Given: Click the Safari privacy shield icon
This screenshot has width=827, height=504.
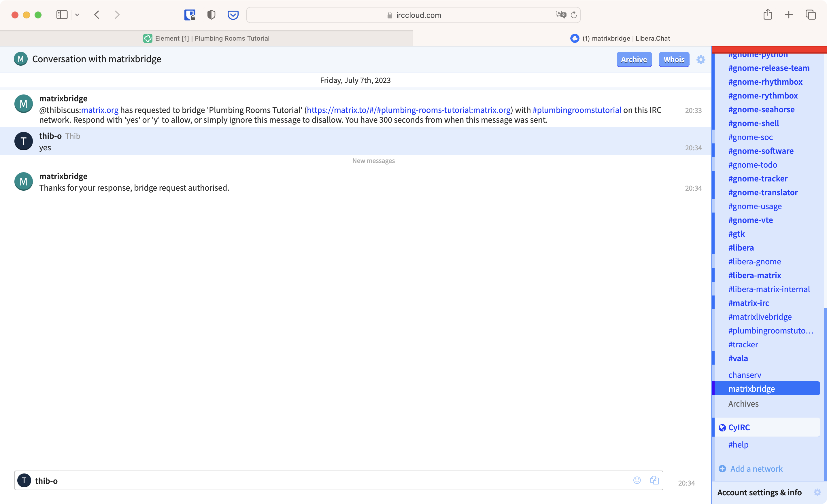Looking at the screenshot, I should coord(211,15).
